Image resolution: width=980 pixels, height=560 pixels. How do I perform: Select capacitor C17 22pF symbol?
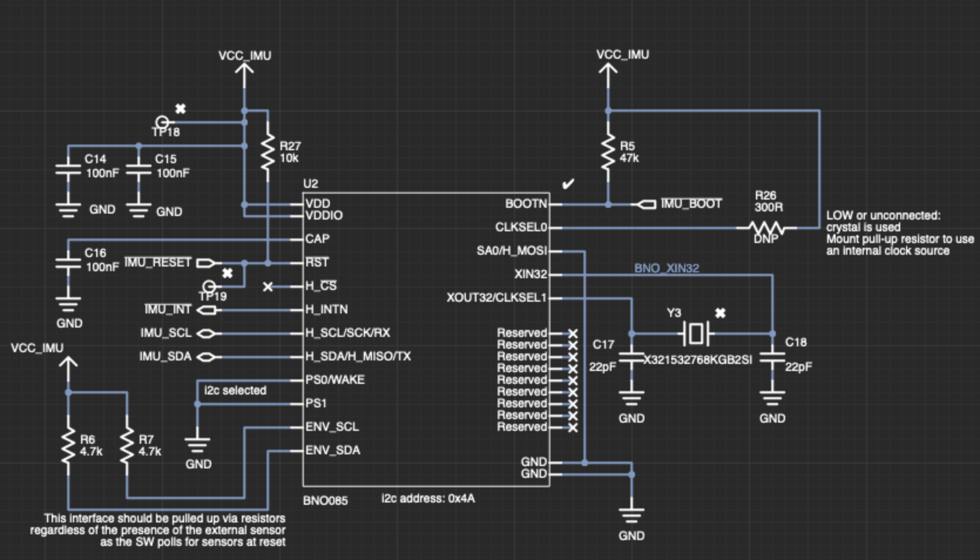tap(631, 357)
